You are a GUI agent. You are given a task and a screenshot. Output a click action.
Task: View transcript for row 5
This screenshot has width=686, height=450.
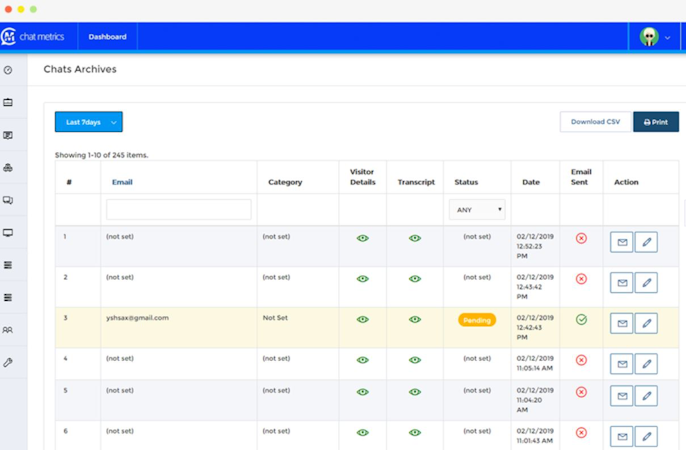(x=415, y=392)
